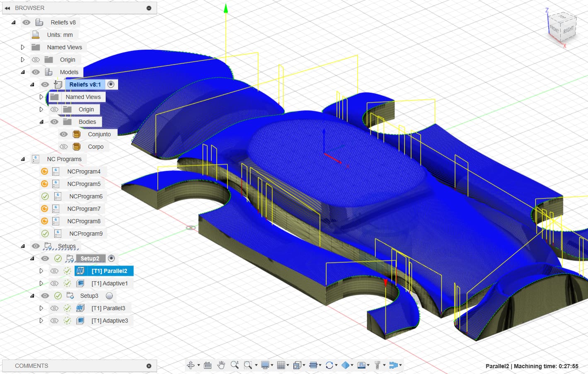Open Display Settings monitor icon

pyautogui.click(x=265, y=365)
